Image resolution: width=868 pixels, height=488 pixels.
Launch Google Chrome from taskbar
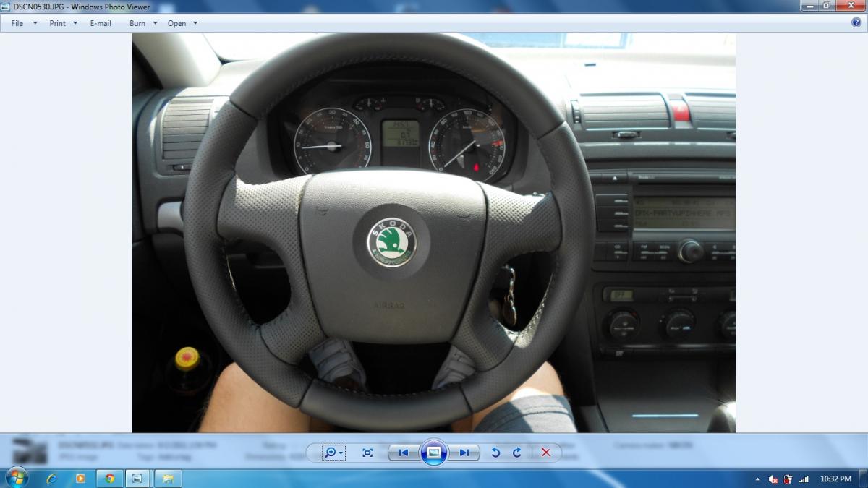pyautogui.click(x=109, y=479)
